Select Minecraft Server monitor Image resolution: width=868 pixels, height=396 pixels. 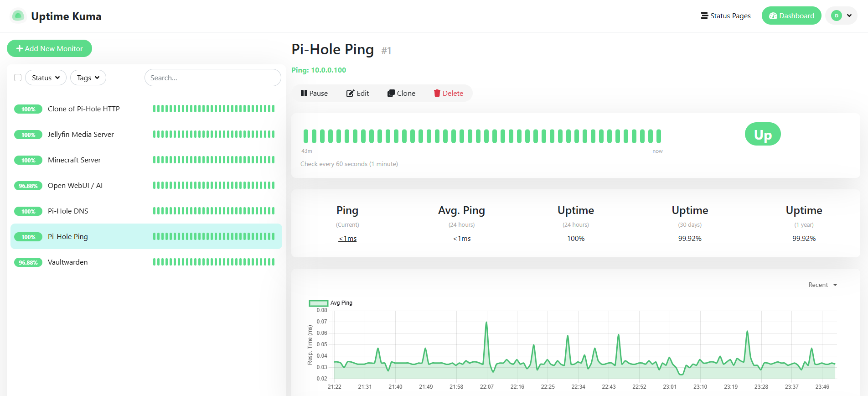point(146,160)
